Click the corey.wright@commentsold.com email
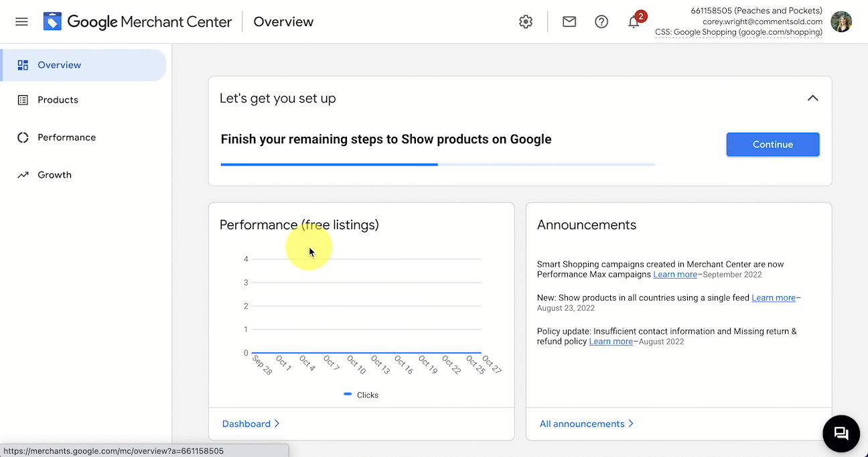Image resolution: width=868 pixels, height=457 pixels. coord(762,21)
